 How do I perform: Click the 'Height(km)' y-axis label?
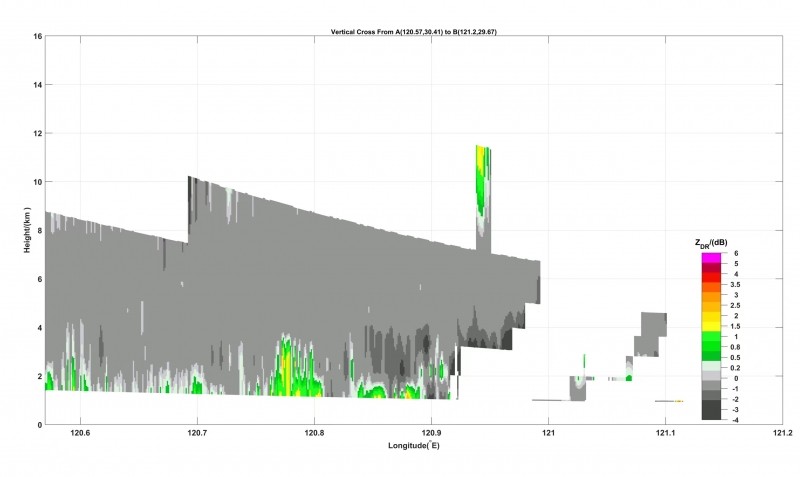tap(29, 229)
